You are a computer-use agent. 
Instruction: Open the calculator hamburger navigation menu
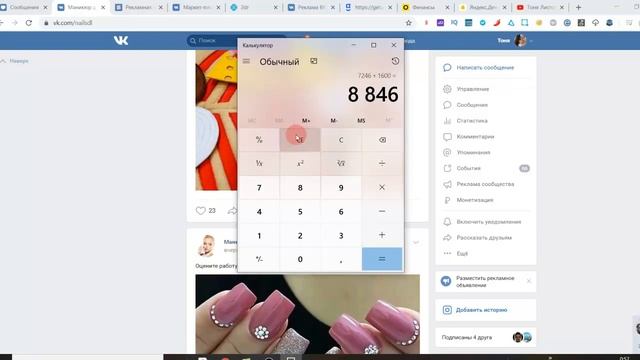click(x=246, y=61)
